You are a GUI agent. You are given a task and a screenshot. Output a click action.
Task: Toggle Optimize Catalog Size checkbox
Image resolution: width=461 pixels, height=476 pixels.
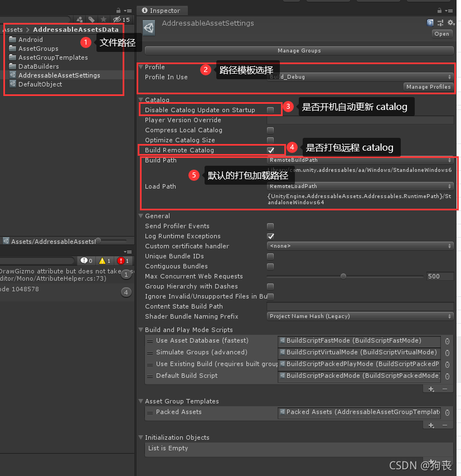click(270, 140)
